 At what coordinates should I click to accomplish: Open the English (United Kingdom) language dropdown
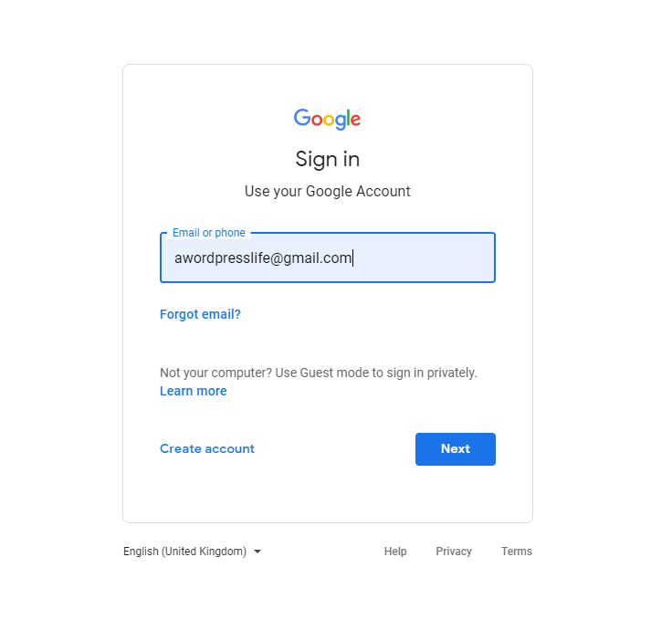[185, 552]
